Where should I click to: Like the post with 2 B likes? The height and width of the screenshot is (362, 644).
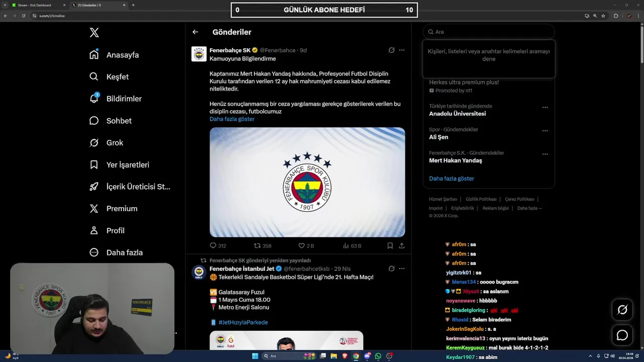(306, 246)
